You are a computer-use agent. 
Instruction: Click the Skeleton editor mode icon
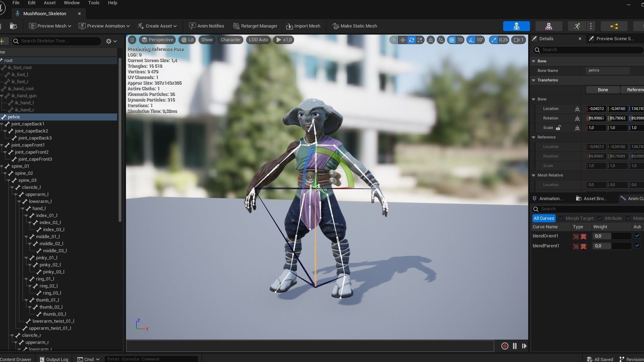516,26
